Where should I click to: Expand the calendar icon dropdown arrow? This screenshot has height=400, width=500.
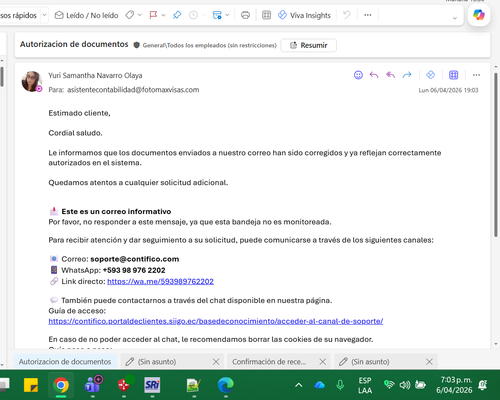227,15
